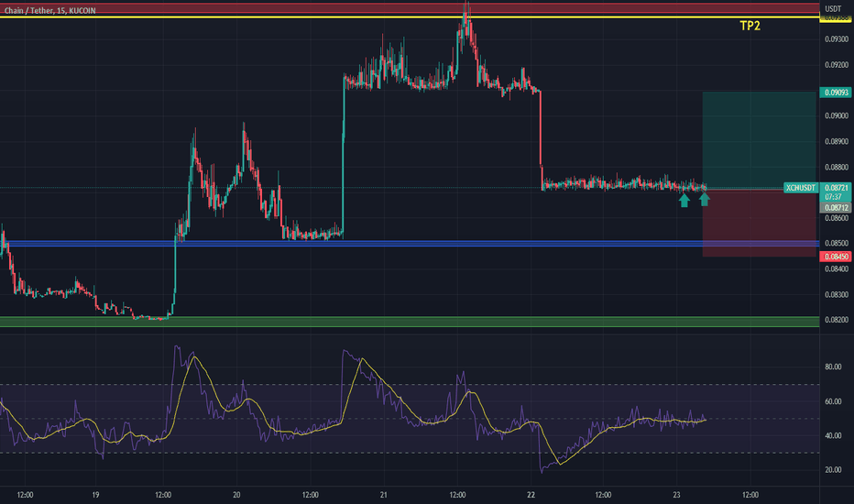The image size is (854, 504).
Task: Click the 0.08300 price axis value
Action: [x=836, y=294]
